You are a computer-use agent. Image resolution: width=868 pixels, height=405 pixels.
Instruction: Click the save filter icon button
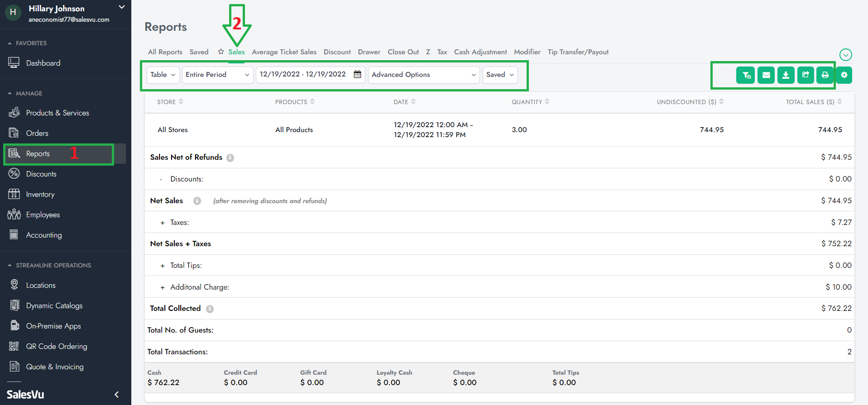(x=745, y=75)
